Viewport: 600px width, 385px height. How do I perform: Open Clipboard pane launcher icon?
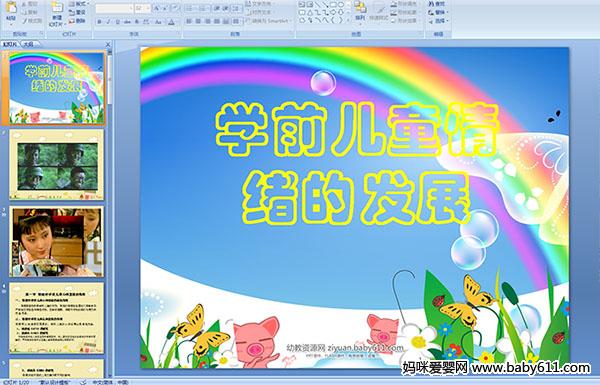(x=41, y=34)
